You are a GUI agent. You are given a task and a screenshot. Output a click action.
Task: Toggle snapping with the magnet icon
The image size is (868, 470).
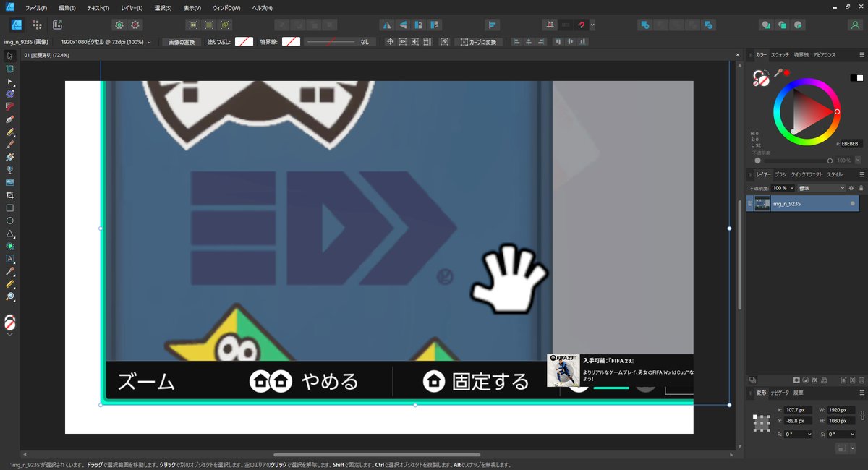581,24
